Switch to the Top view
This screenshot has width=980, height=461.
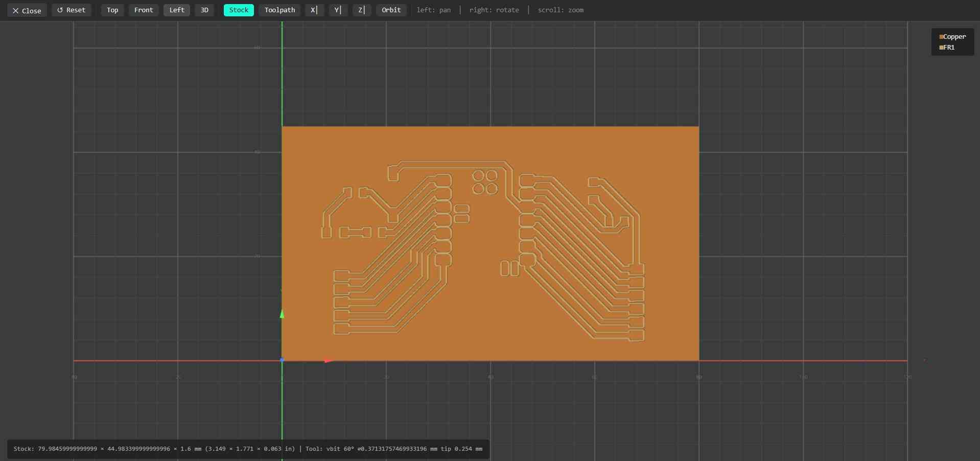point(112,10)
